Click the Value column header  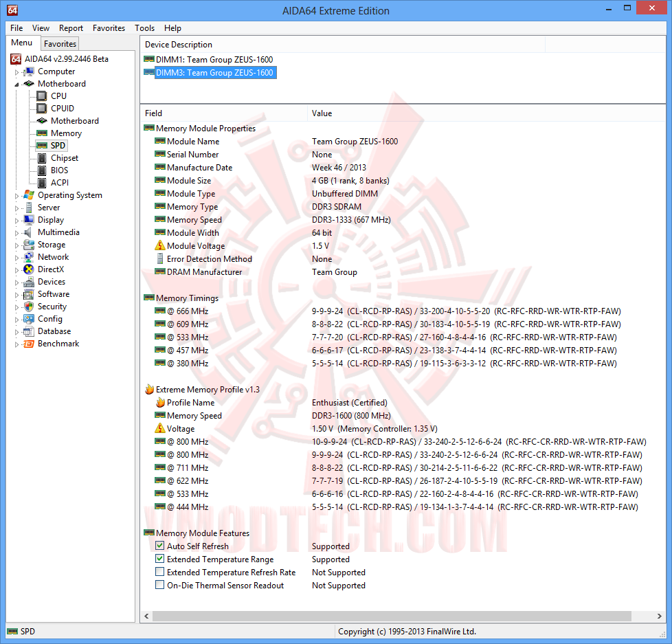(x=486, y=113)
